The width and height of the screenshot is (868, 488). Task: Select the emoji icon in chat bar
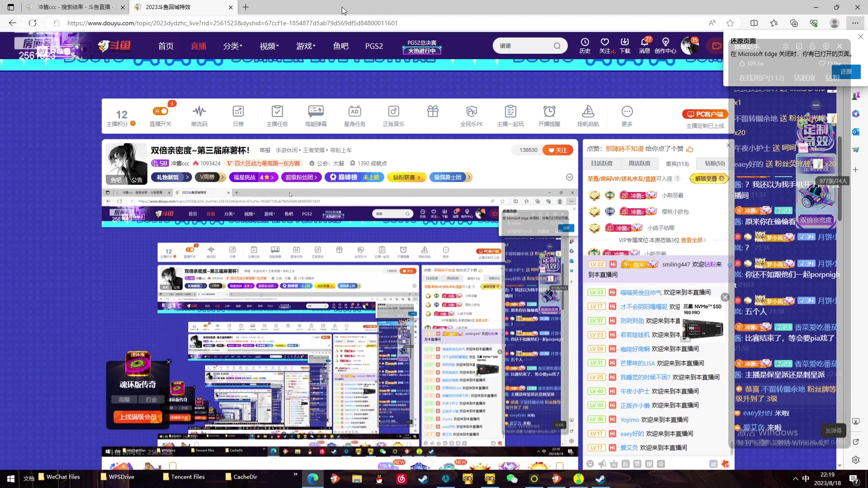pos(590,464)
